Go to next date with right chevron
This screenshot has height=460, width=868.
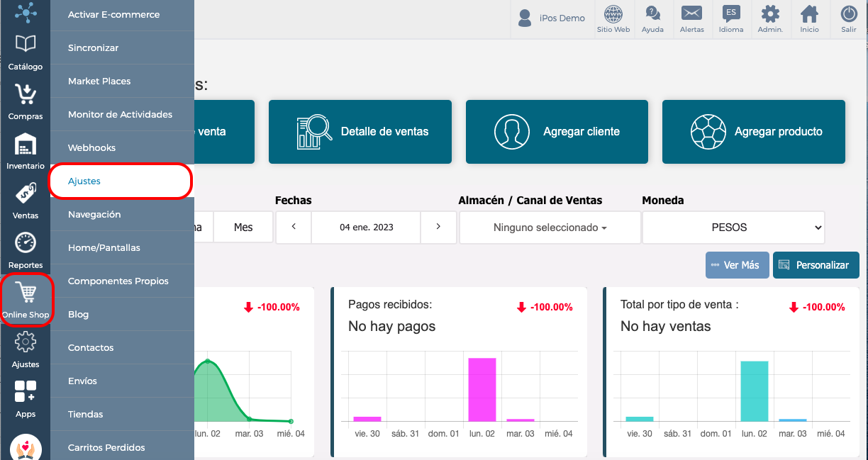pyautogui.click(x=438, y=227)
